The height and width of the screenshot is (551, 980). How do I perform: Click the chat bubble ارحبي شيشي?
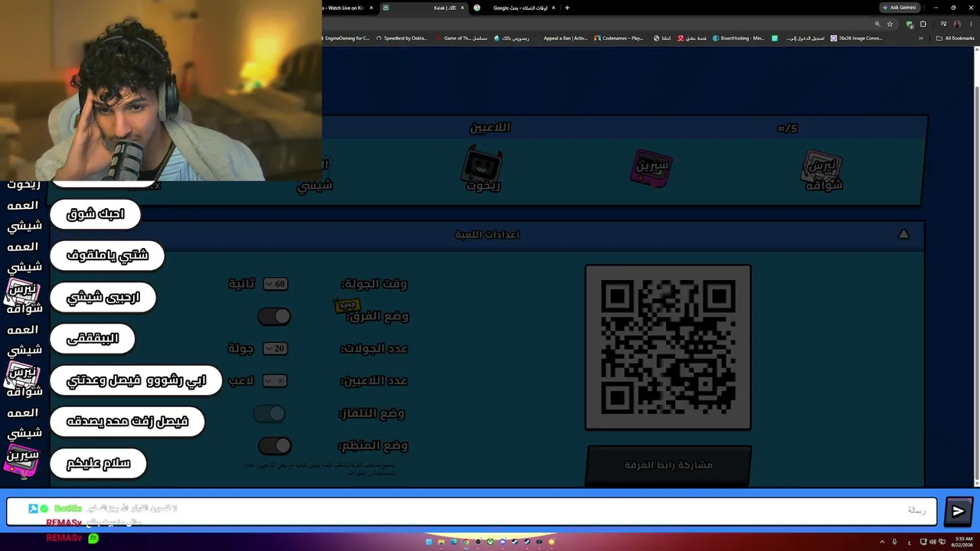pos(103,297)
